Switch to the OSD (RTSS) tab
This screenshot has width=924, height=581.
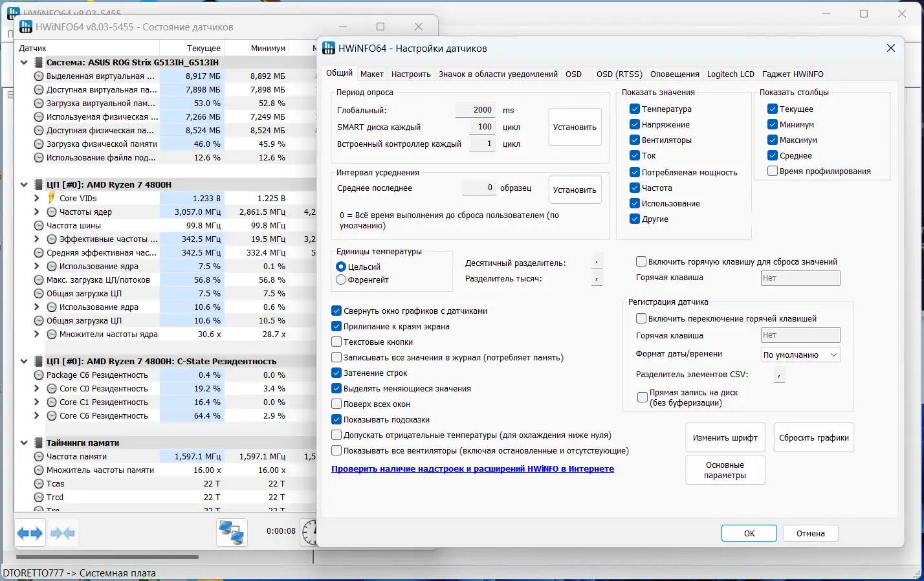[619, 74]
